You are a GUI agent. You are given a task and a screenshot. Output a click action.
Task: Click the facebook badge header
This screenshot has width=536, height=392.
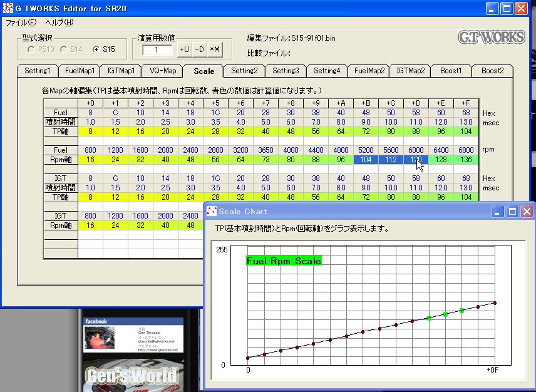(x=133, y=321)
